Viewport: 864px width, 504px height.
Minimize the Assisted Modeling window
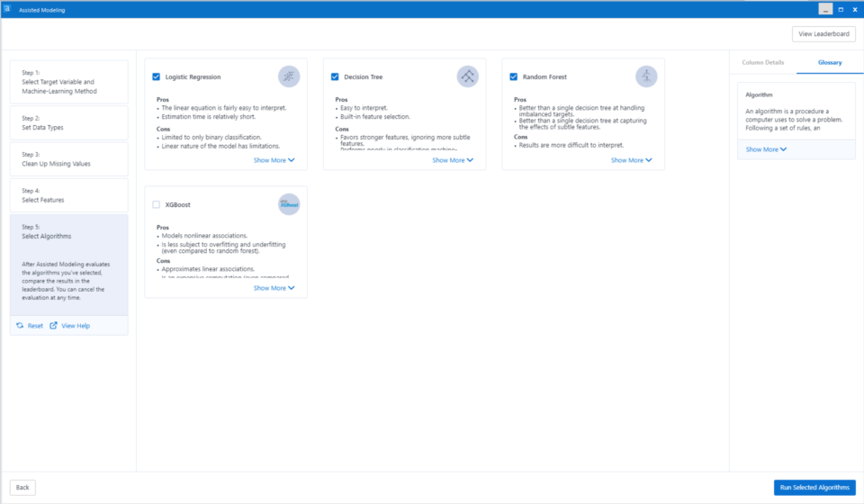(x=825, y=9)
